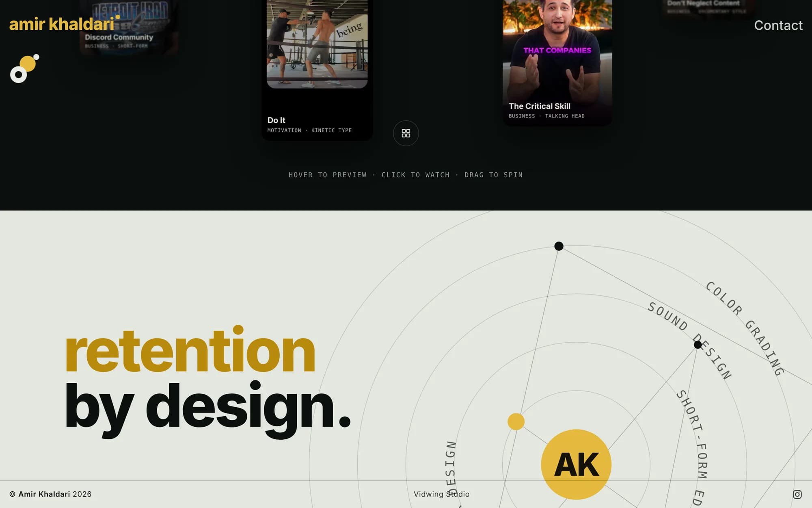
Task: Click the HOVER TO PREVIEW instruction text
Action: (x=327, y=175)
